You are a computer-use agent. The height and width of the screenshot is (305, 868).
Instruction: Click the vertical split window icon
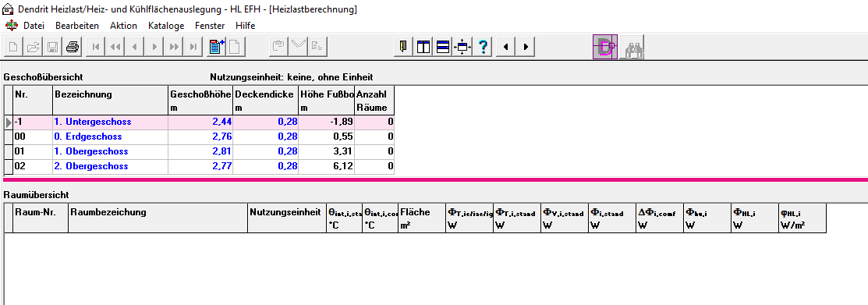[423, 47]
